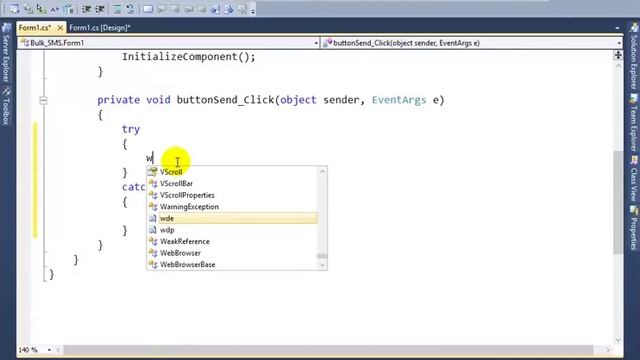Toggle a bookmark on current line
This screenshot has height=360, width=640.
[148, 9]
